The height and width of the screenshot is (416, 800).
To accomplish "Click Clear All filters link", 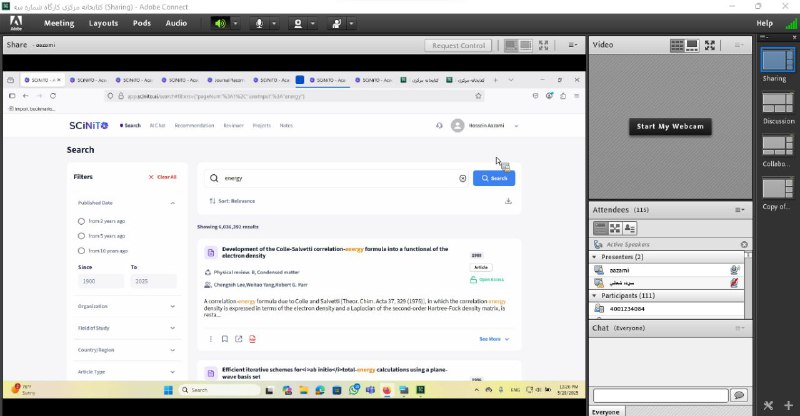I will pyautogui.click(x=162, y=177).
